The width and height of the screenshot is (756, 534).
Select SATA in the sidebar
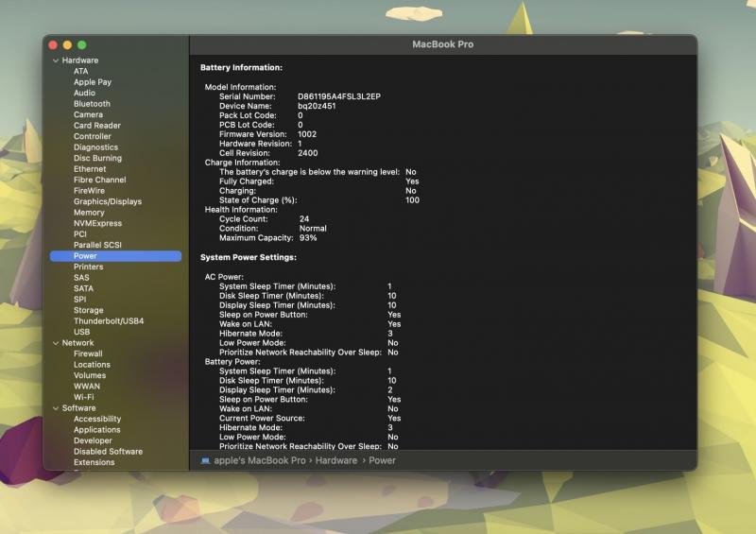coord(83,288)
